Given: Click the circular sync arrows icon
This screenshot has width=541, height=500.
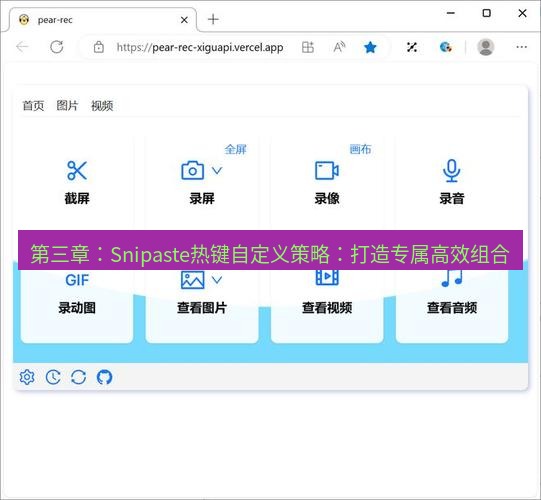Looking at the screenshot, I should tap(79, 377).
